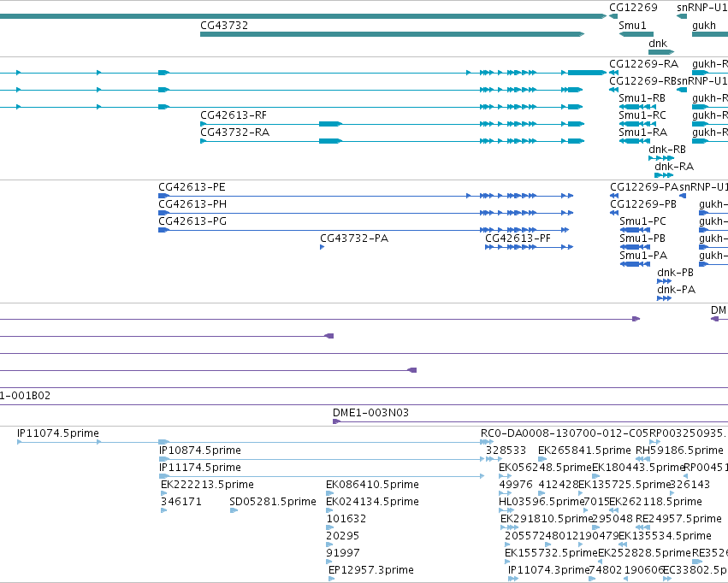Select the CG43732 gene bar

(x=392, y=34)
